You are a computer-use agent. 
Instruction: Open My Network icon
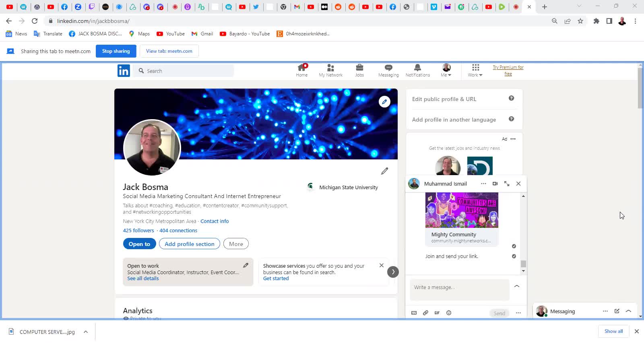click(x=330, y=70)
